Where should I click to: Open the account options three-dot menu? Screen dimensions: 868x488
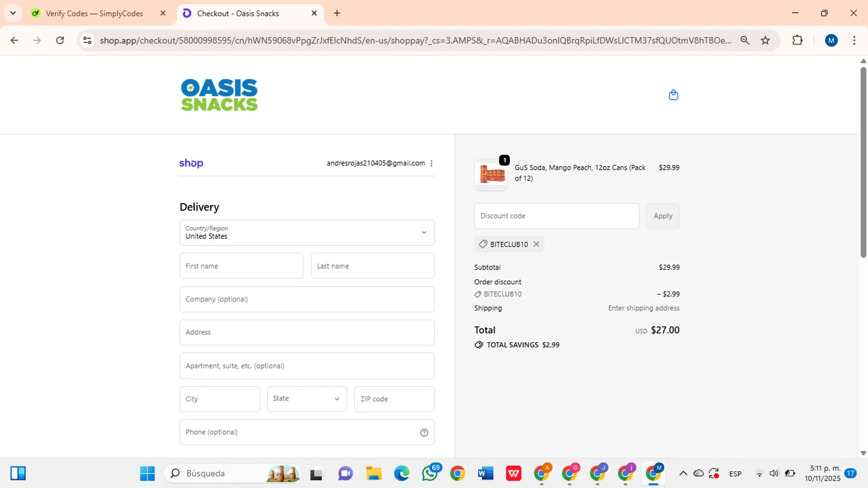point(432,163)
